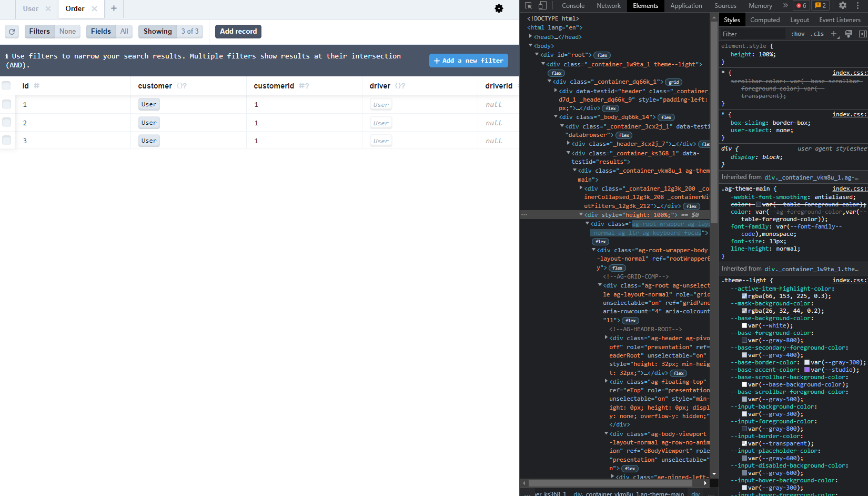Open the Application tab in DevTools
Image resolution: width=868 pixels, height=496 pixels.
click(686, 6)
